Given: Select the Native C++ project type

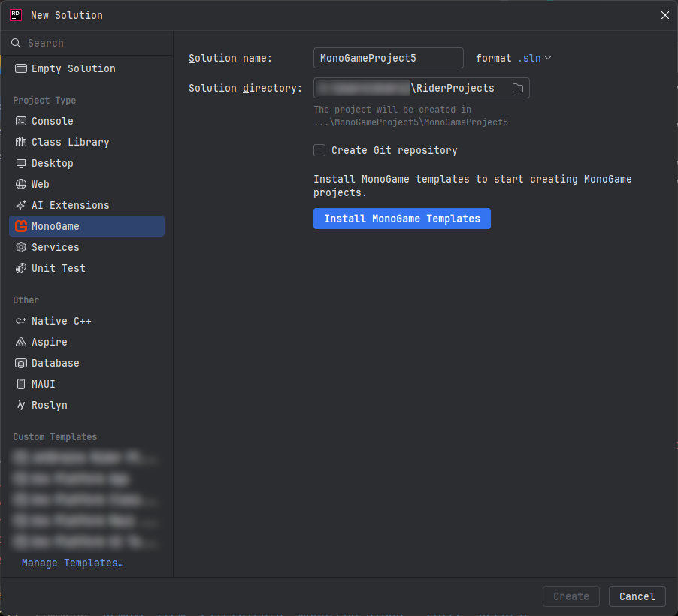Looking at the screenshot, I should 60,321.
